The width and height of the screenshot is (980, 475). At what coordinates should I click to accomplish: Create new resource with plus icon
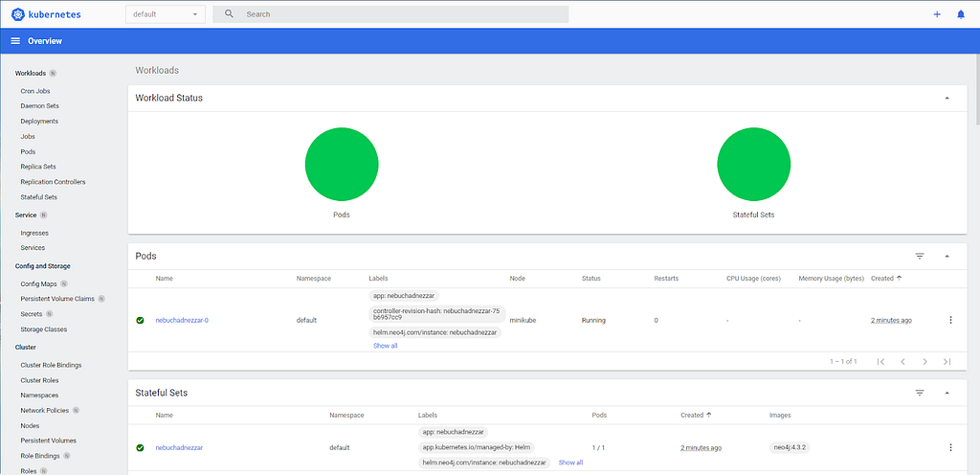[937, 13]
